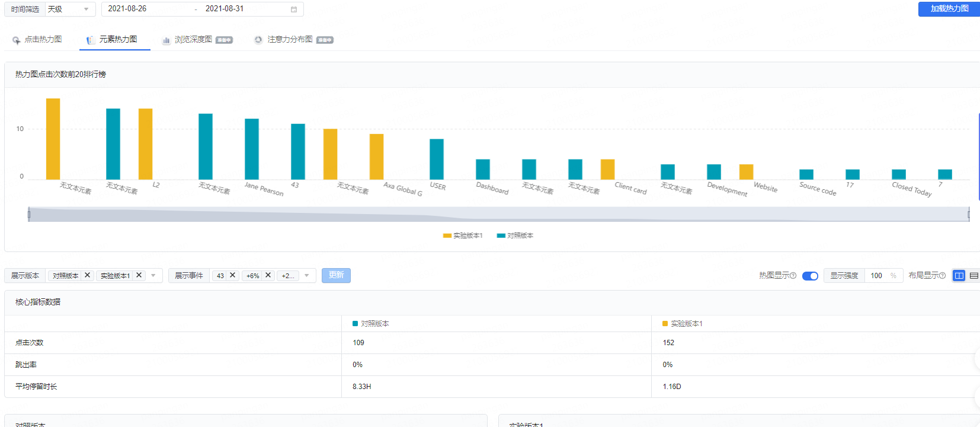
Task: Open the +2... collapsed events tag
Action: (x=288, y=276)
